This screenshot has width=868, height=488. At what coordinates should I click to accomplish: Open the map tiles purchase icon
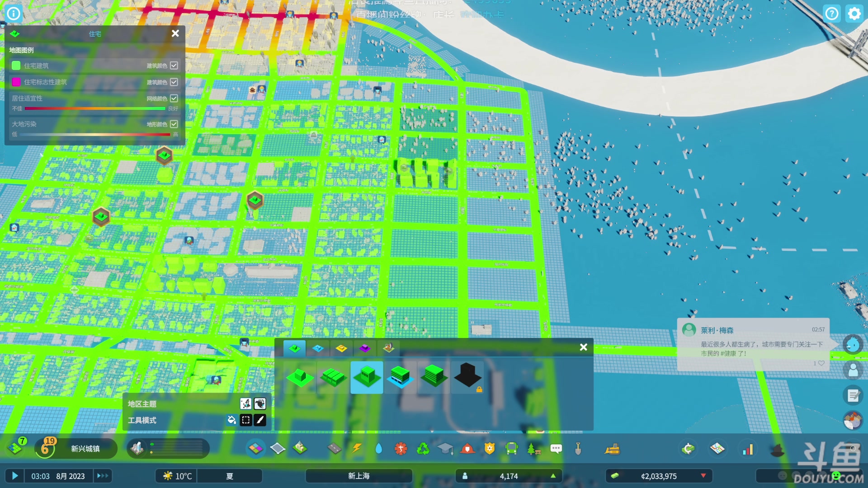pos(717,449)
